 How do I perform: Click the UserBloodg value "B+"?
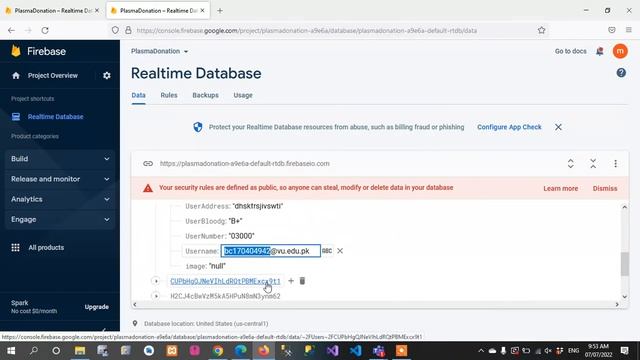tap(236, 221)
